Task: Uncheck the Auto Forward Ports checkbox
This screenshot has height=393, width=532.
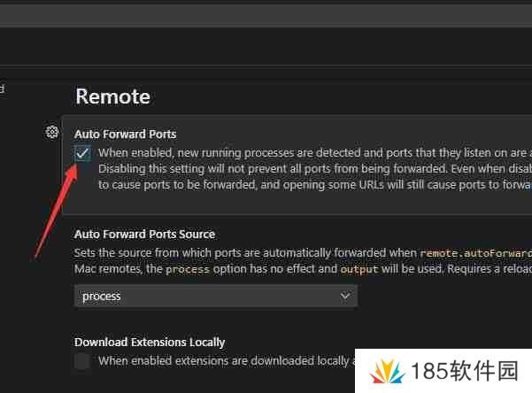Action: (82, 153)
